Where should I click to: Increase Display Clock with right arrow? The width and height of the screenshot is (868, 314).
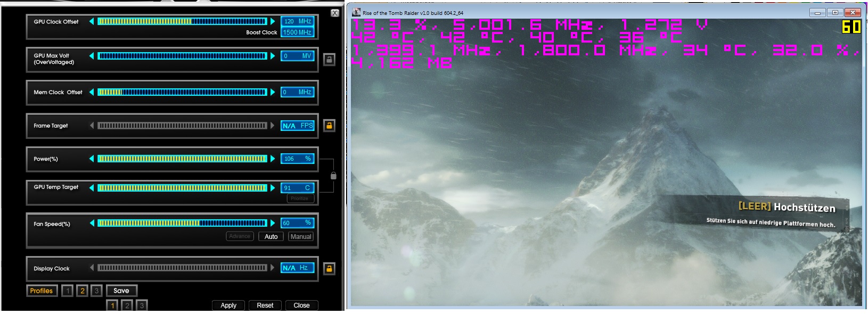click(273, 268)
